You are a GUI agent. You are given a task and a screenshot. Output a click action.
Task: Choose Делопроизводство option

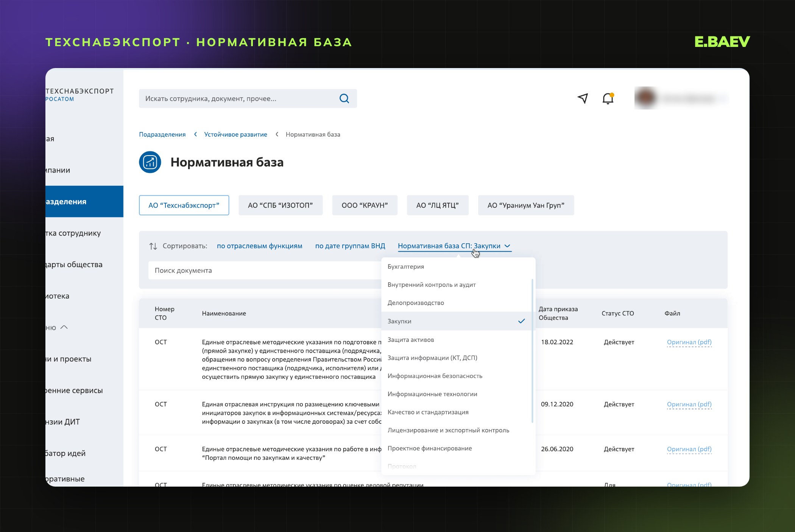pyautogui.click(x=457, y=303)
